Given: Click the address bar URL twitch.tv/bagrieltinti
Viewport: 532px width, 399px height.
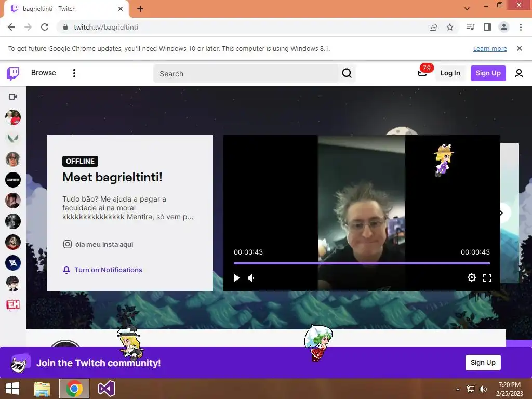Looking at the screenshot, I should [x=106, y=27].
